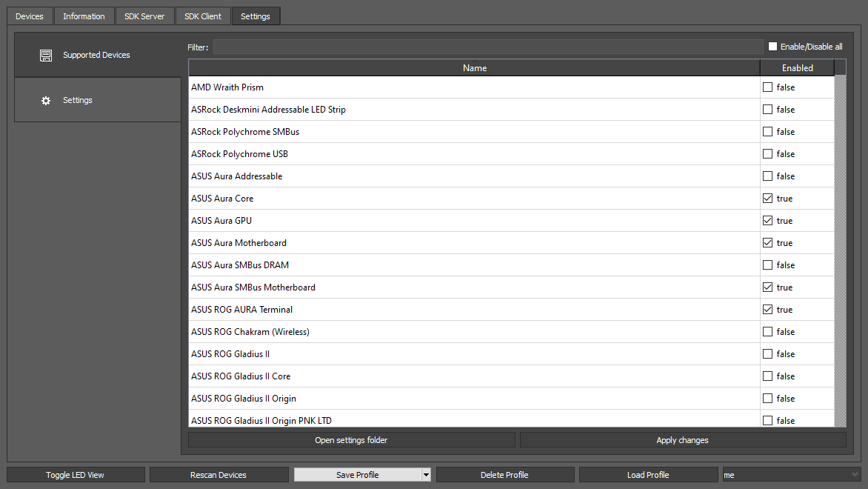Enable ASUS Aura SMBus DRAM checkbox
868x489 pixels.
[767, 265]
